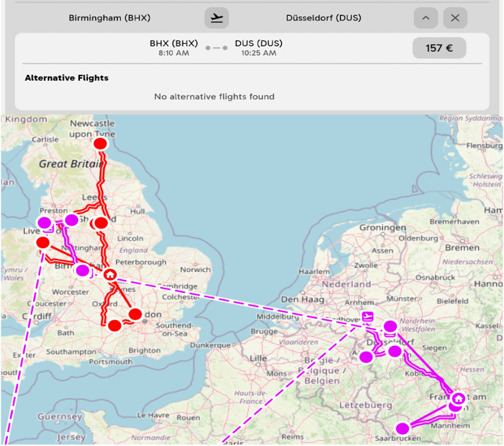
Task: Click the magenta home marker at Frankfurt
Action: 458,398
